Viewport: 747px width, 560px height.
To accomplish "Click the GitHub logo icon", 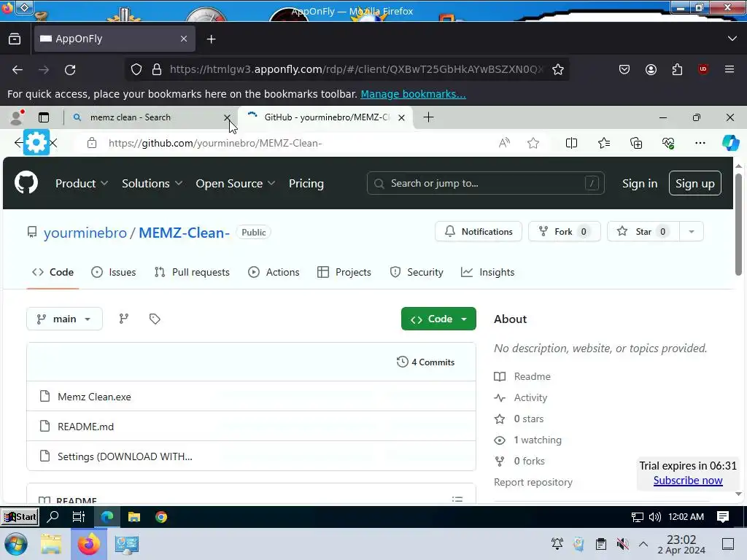I will coord(26,183).
